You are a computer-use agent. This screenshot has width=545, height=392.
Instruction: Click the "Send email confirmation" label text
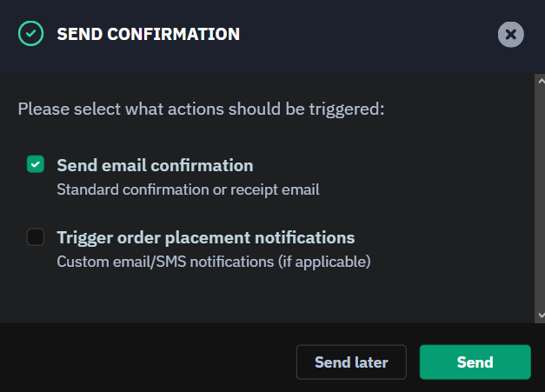pyautogui.click(x=155, y=165)
